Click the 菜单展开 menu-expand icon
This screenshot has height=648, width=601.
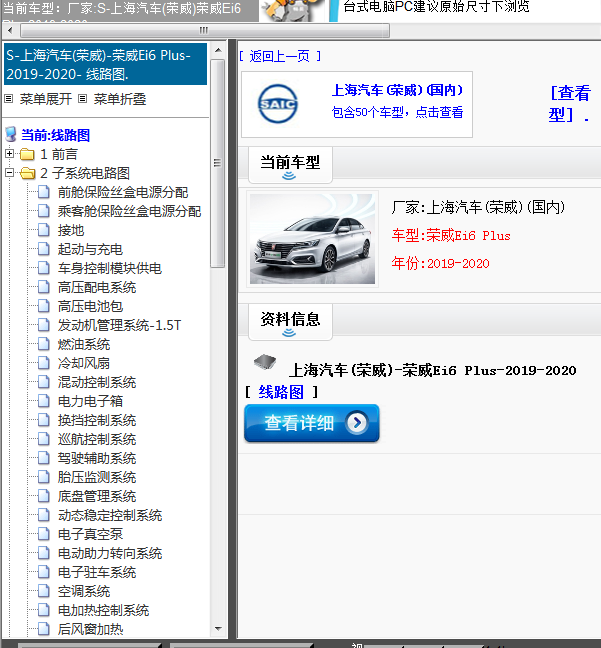tap(9, 99)
